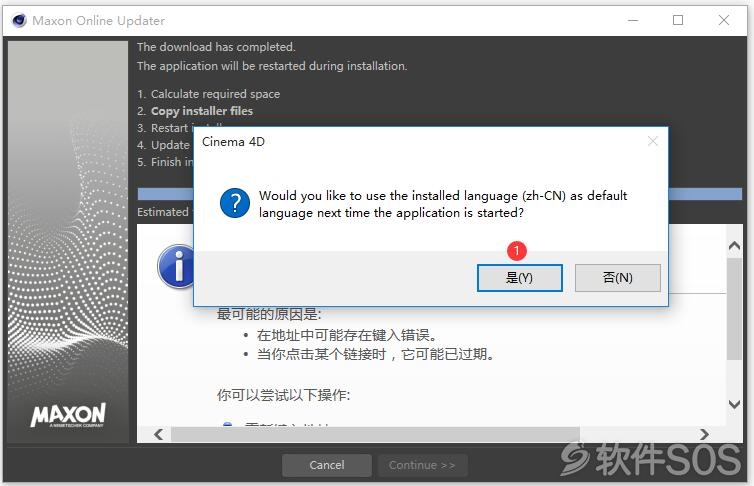Click the Cinema 4D title bar logo
The width and height of the screenshot is (754, 486).
(19, 21)
